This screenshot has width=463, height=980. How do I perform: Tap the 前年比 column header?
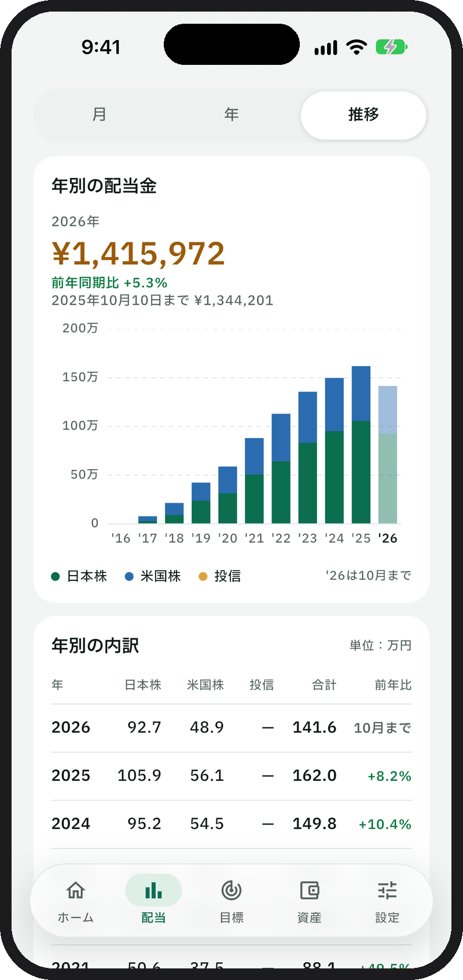point(393,685)
